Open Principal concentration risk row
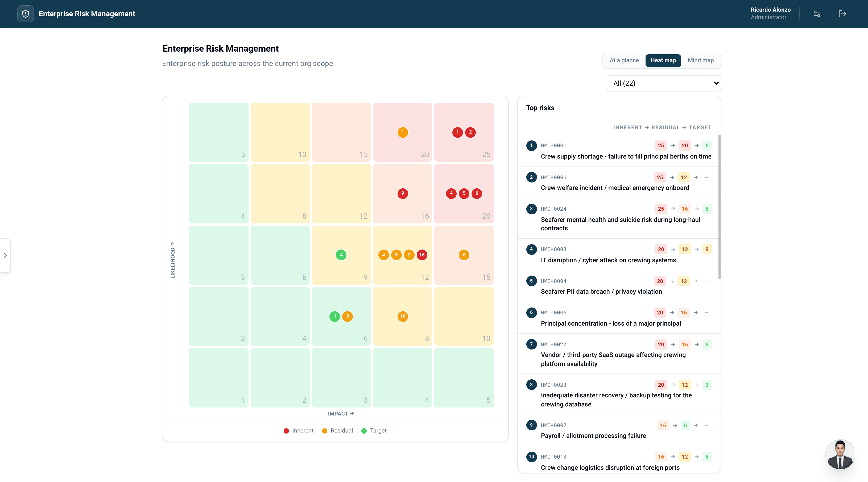Screen dimensions: 868x482 click(619, 318)
